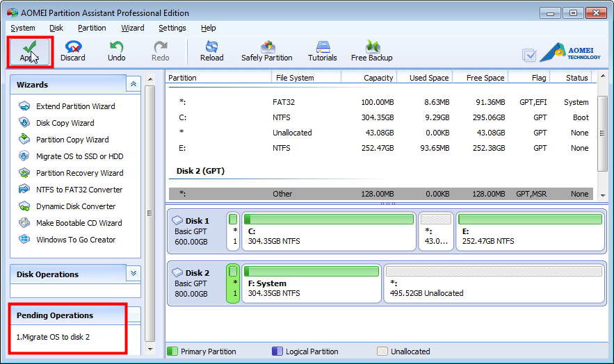Click the left sidebar scroll down arrow
Viewport: 614px width, 364px height.
(x=150, y=349)
